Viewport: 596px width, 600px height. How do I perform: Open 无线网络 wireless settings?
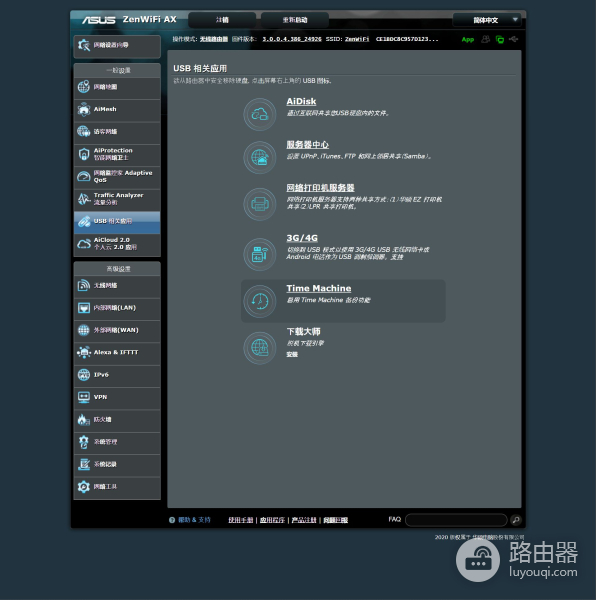click(117, 286)
